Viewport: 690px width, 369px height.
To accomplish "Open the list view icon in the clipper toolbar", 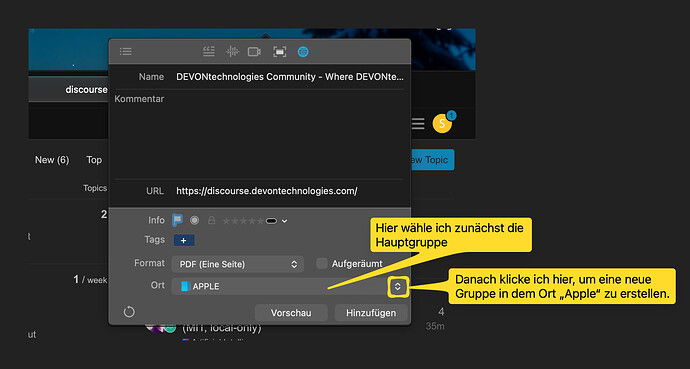I will 125,52.
